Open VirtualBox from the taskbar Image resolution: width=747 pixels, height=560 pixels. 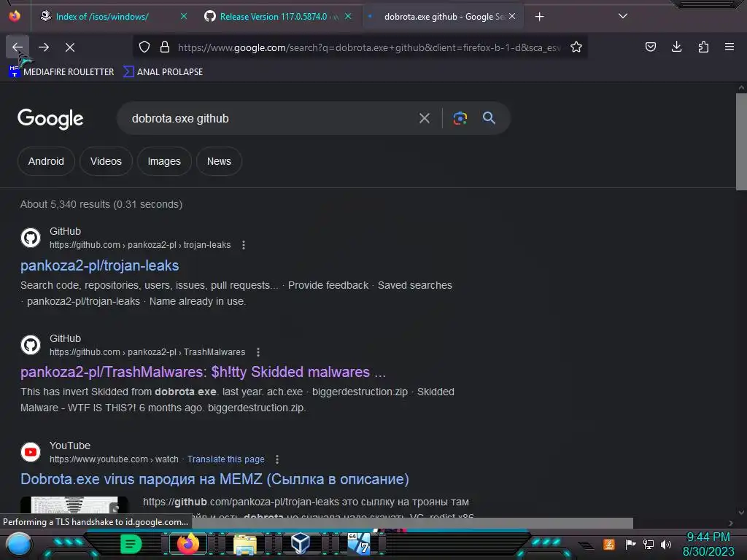tap(300, 543)
